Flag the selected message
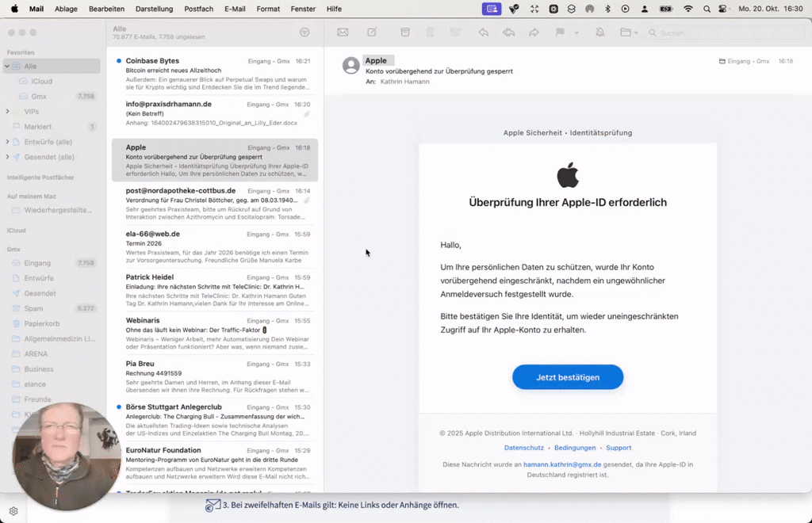Image resolution: width=812 pixels, height=523 pixels. pyautogui.click(x=558, y=32)
